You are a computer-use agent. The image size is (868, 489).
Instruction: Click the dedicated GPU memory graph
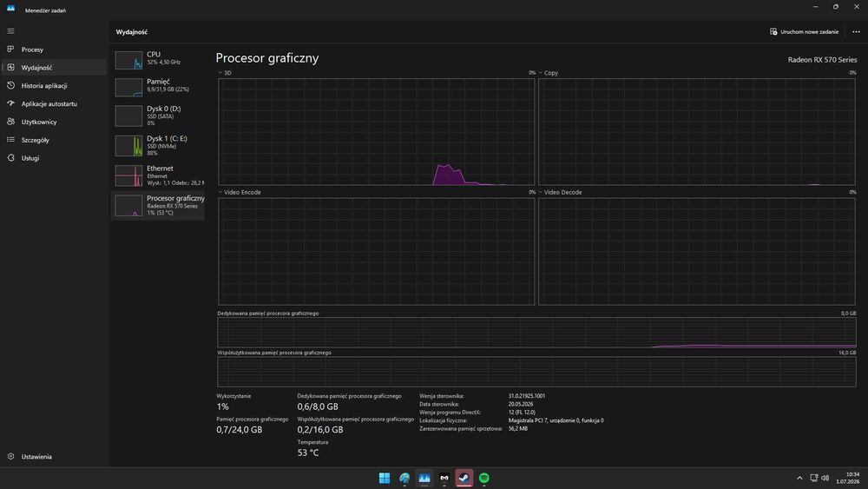[x=536, y=333]
